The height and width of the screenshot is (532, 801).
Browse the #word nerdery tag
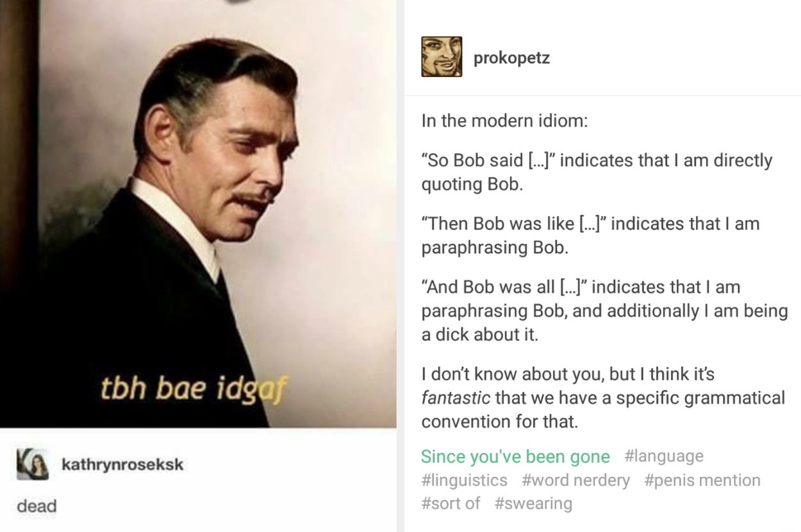[575, 480]
